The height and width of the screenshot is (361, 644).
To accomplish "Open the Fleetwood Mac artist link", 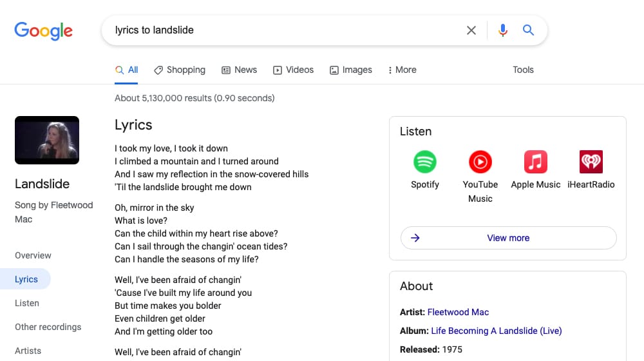I will (458, 312).
